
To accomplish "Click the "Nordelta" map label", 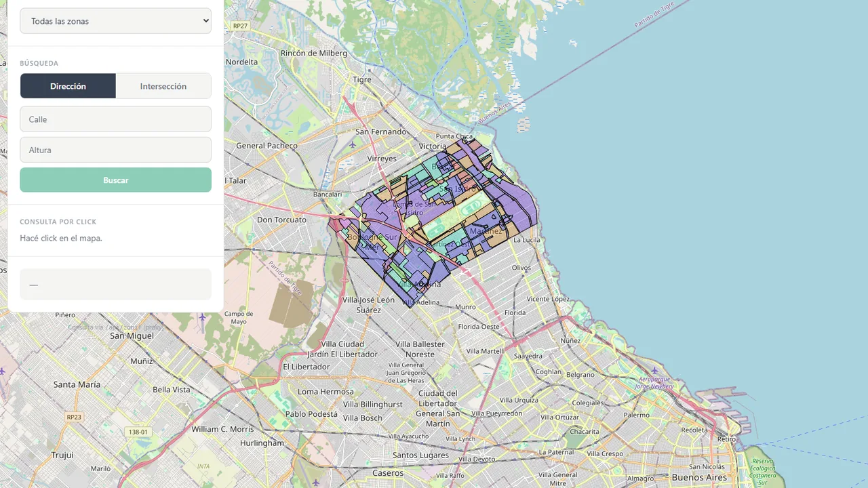I will point(241,62).
